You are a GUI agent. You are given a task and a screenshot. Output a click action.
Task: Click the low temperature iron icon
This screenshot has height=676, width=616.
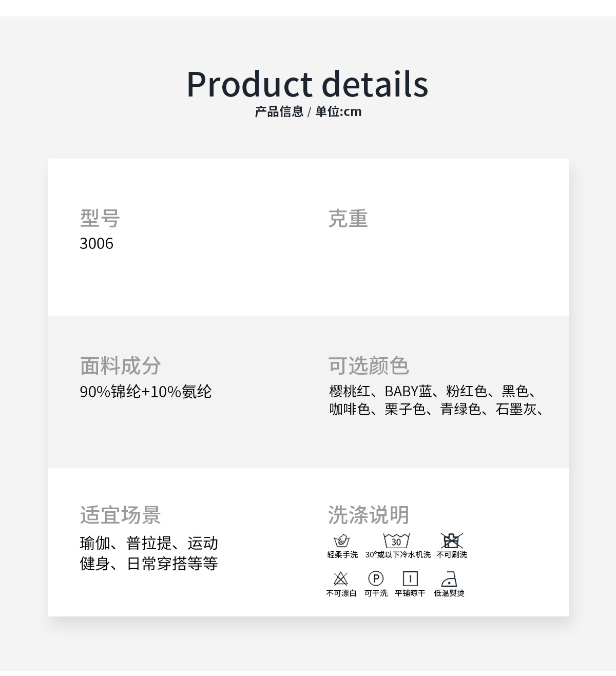tap(449, 579)
